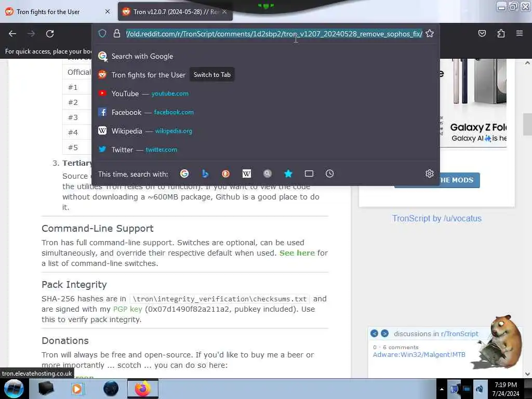Open the Extensions puzzle icon
Viewport: 532px width, 399px height.
point(501,33)
